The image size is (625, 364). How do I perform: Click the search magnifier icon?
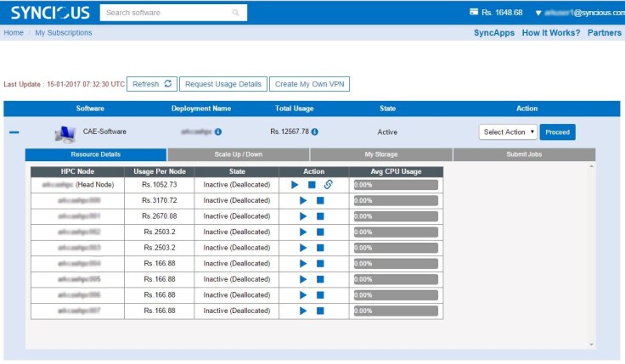coord(235,13)
